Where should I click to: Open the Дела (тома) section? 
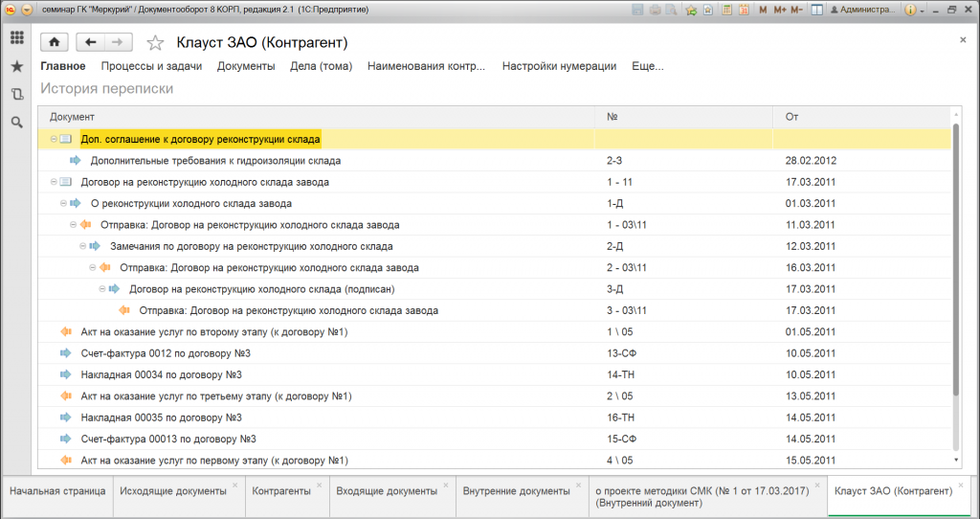322,66
